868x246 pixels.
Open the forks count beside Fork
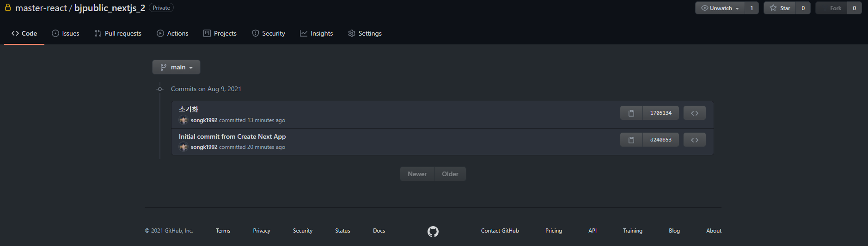coord(854,8)
